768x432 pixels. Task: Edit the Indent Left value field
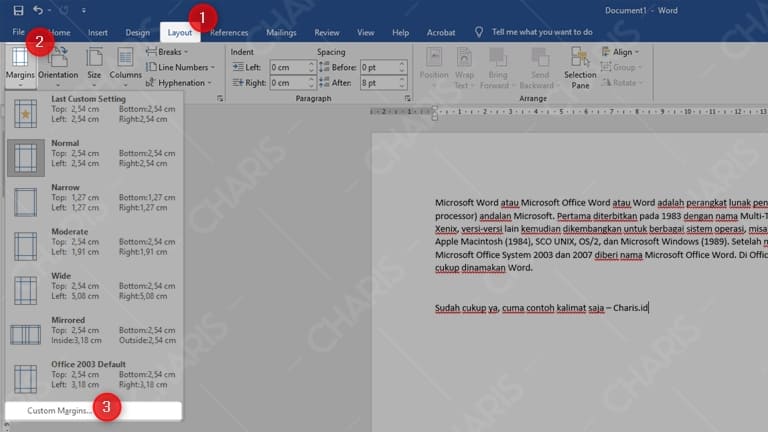coord(289,67)
